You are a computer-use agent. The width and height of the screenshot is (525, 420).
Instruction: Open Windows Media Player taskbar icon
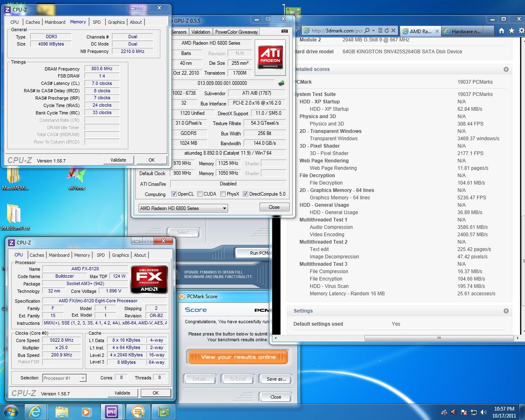tap(86, 411)
